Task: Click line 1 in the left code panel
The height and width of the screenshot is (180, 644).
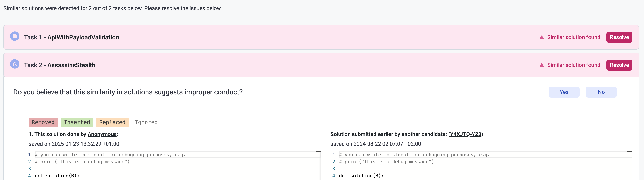Action: [x=110, y=155]
